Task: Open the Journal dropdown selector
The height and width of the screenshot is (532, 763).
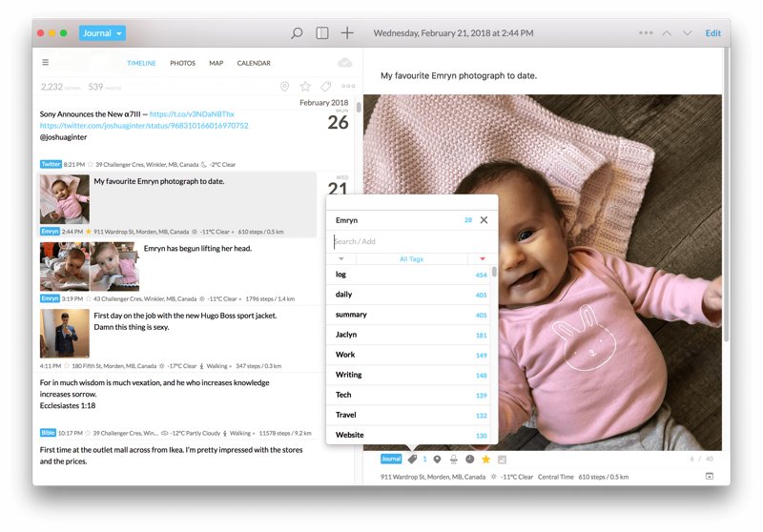Action: pos(102,33)
